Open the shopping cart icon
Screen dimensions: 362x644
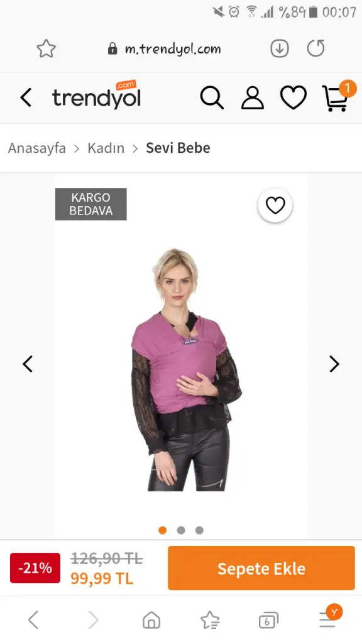[336, 97]
